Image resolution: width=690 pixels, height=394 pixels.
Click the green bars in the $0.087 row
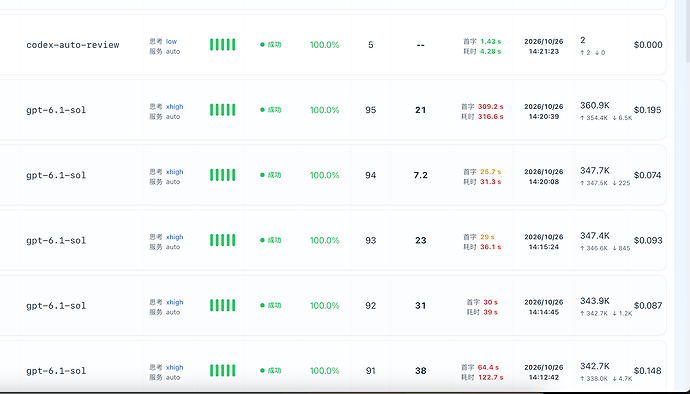222,305
